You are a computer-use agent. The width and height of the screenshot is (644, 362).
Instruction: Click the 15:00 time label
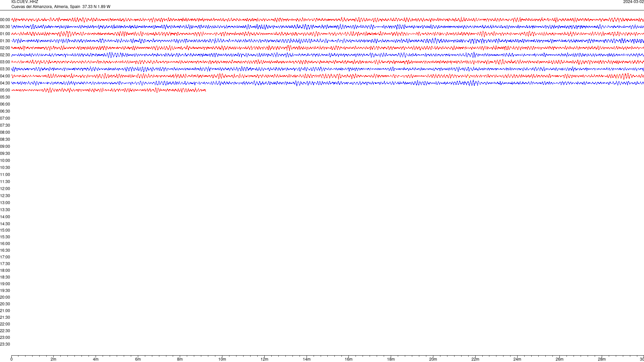5,230
